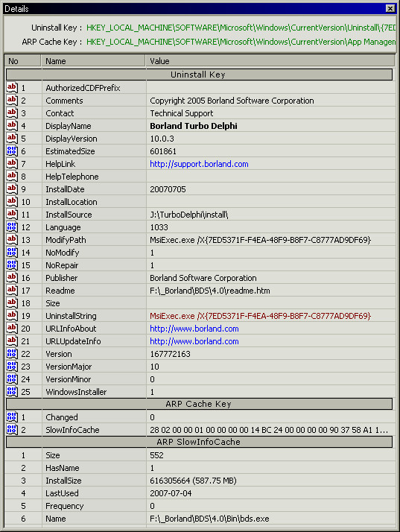Click the string icon beside HelpTelephone

[12, 176]
